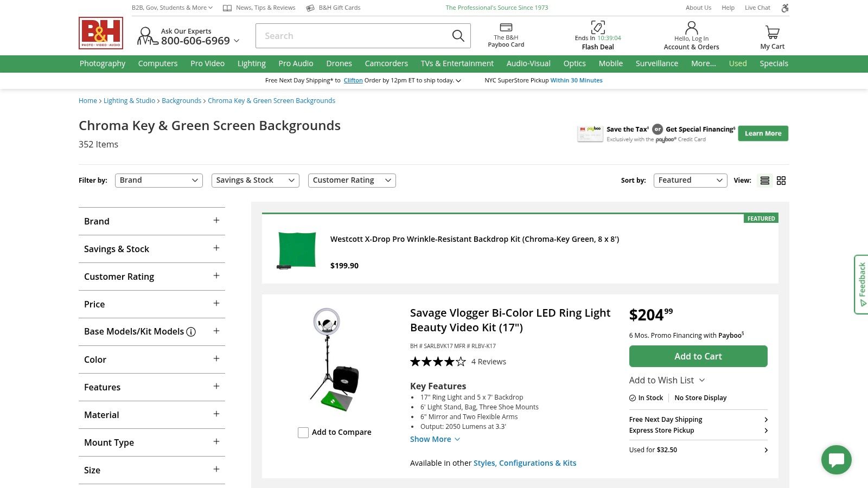Open My Cart via the cart icon
The height and width of the screenshot is (488, 868).
point(772,31)
